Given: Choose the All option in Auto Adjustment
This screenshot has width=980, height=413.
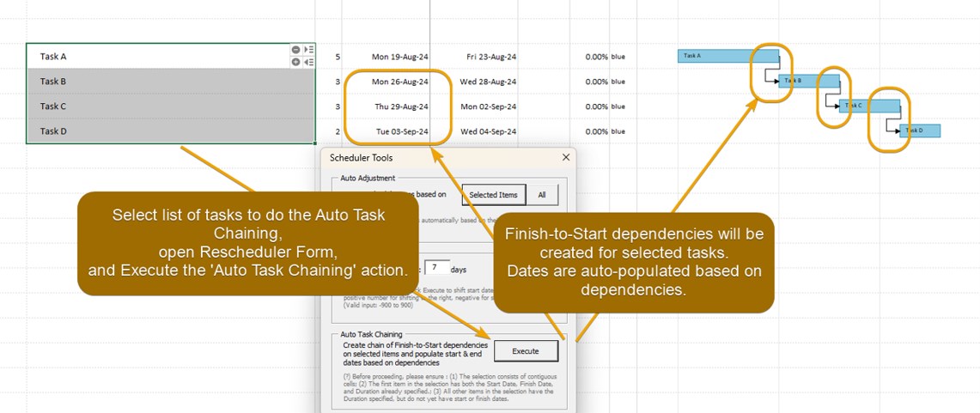Looking at the screenshot, I should [x=541, y=195].
